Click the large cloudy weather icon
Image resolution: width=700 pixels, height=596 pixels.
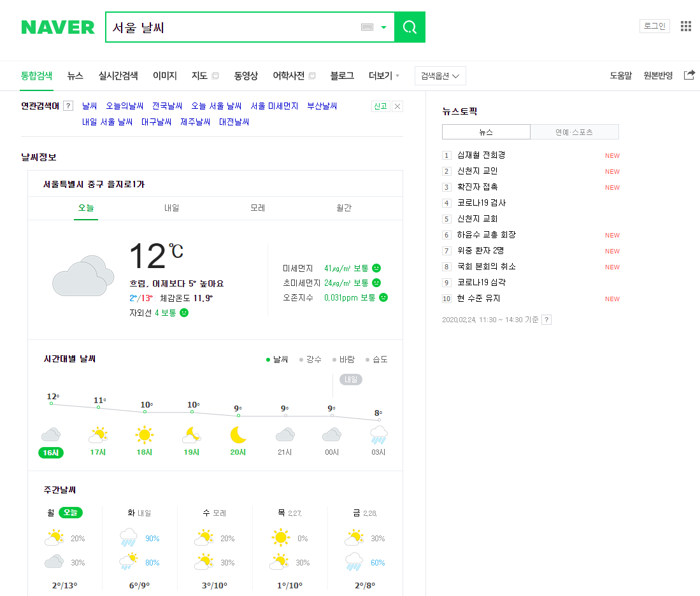click(83, 276)
